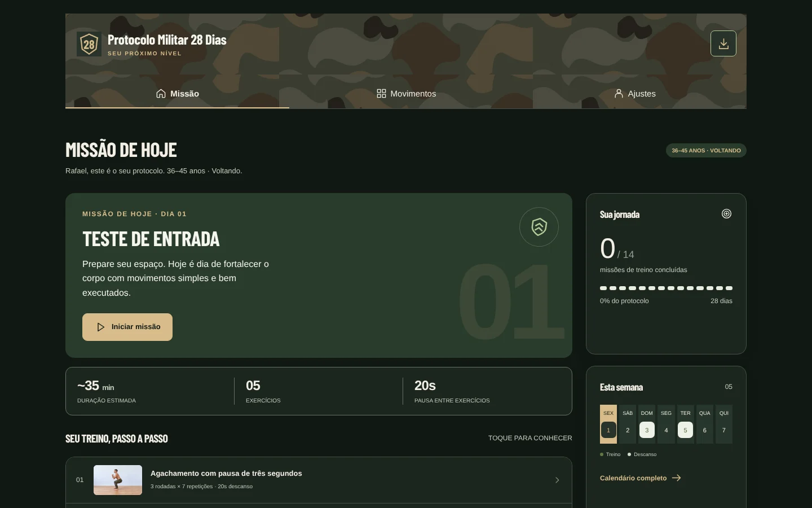Open the squat exercise thumbnail
The image size is (812, 508).
coord(118,480)
